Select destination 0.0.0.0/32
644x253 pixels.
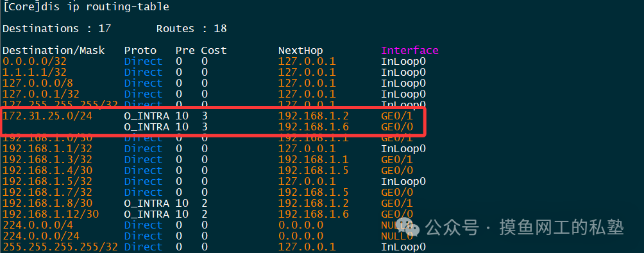point(35,62)
